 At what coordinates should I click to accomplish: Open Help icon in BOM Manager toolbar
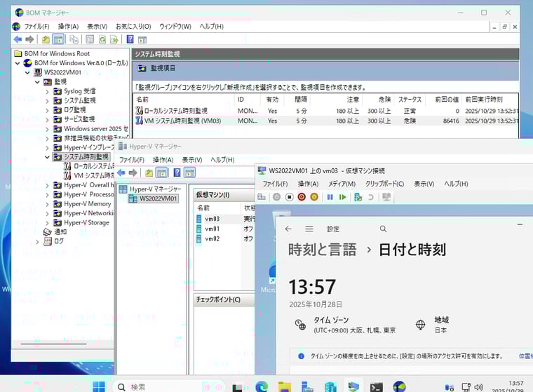pos(130,39)
